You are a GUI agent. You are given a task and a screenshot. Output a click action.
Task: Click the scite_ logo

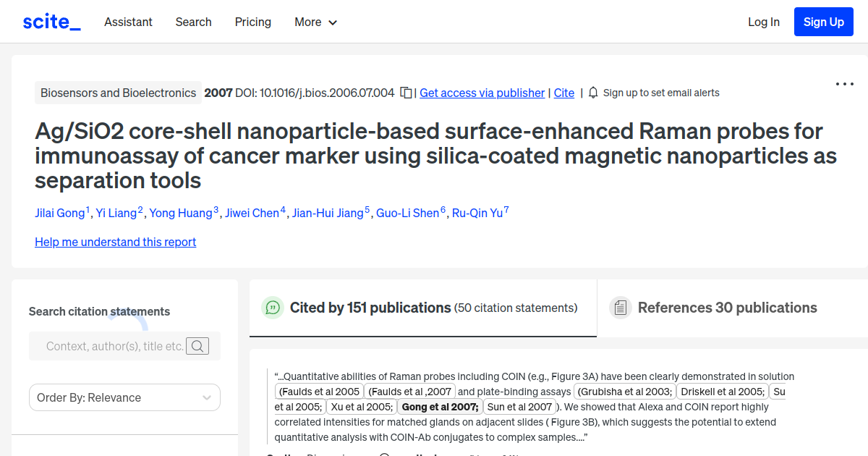click(51, 21)
